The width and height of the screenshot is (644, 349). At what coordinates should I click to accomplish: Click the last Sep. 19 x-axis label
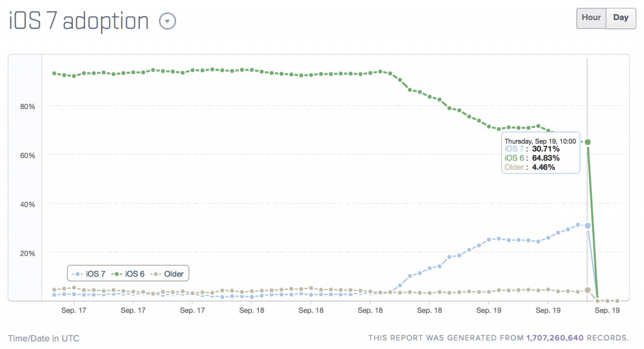pyautogui.click(x=607, y=311)
